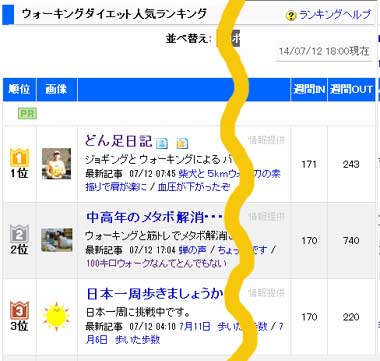Click weekly OUT value 220
The width and height of the screenshot is (380, 361).
[x=351, y=317]
